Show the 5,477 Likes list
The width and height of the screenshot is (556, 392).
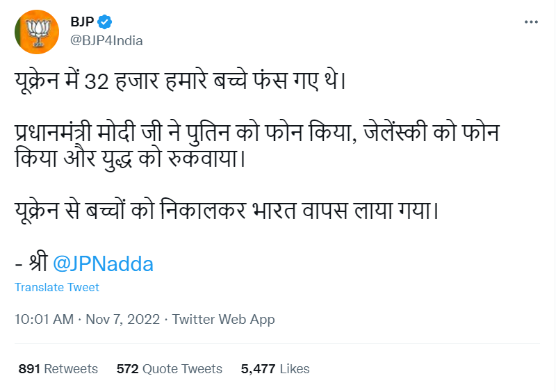click(x=275, y=369)
